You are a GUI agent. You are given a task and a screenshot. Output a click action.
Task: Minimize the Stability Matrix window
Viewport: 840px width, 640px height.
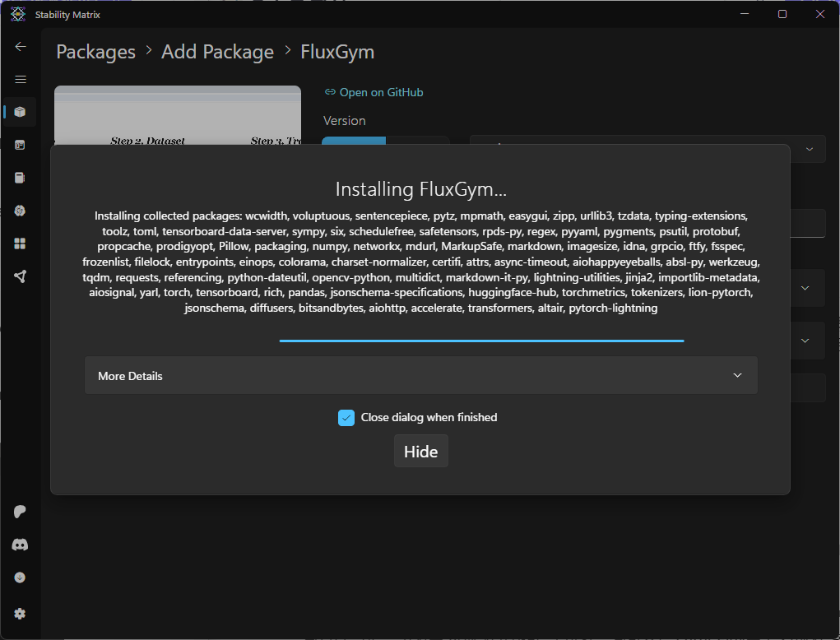745,14
